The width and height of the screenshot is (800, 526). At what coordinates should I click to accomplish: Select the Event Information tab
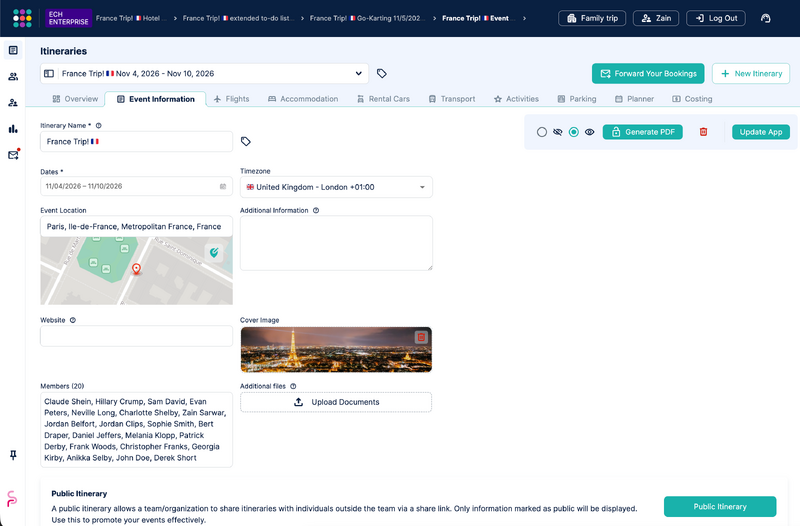click(156, 99)
